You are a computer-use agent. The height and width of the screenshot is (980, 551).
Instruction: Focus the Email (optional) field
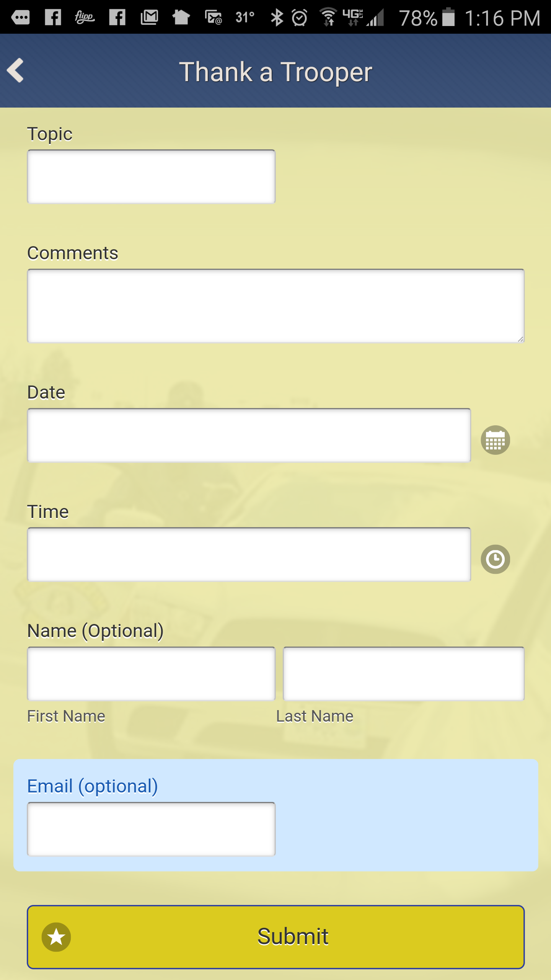click(151, 829)
